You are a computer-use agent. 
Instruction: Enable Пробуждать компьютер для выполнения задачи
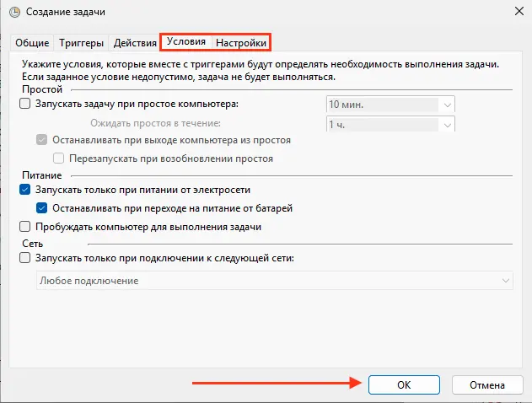(x=24, y=227)
